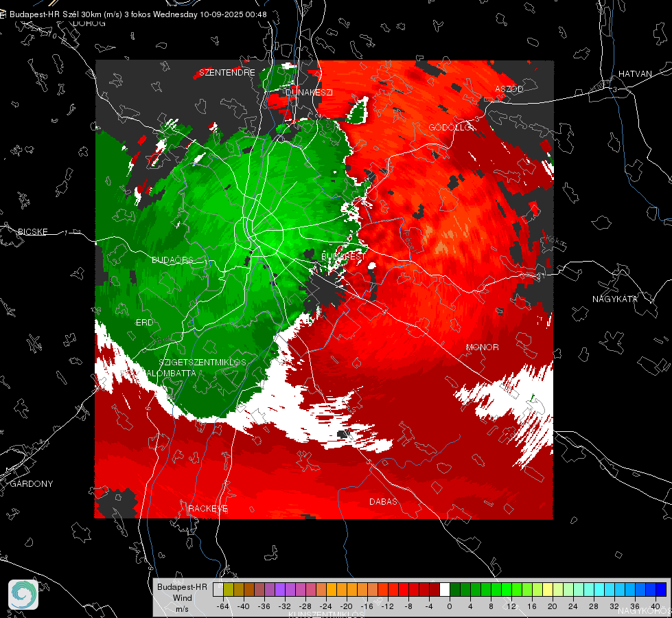Click the -64 value on the legend
Viewport: 672px width, 618px height.
point(223,606)
